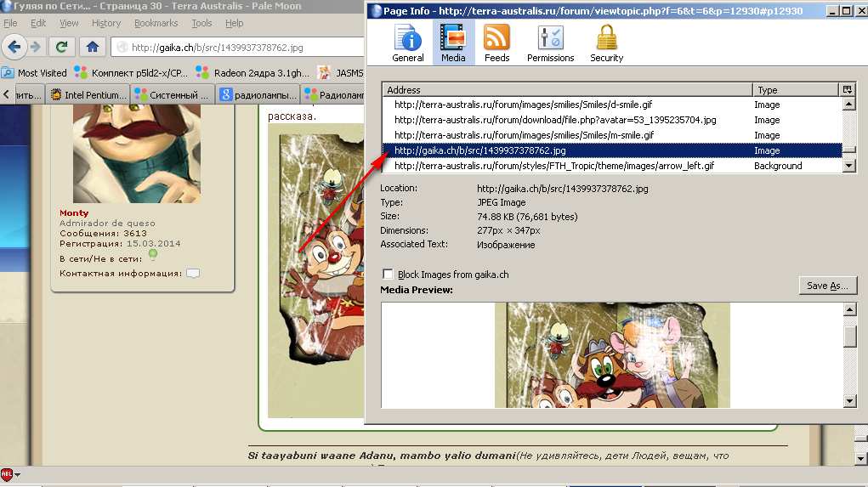Click the Adblock ABP status bar icon
This screenshot has width=868, height=487.
tap(7, 473)
